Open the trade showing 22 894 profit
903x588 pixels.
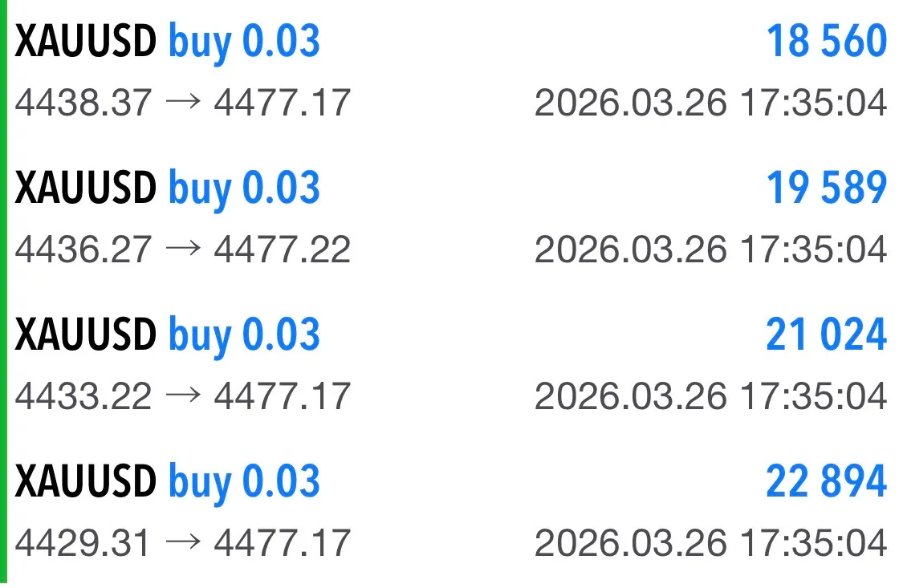(826, 482)
